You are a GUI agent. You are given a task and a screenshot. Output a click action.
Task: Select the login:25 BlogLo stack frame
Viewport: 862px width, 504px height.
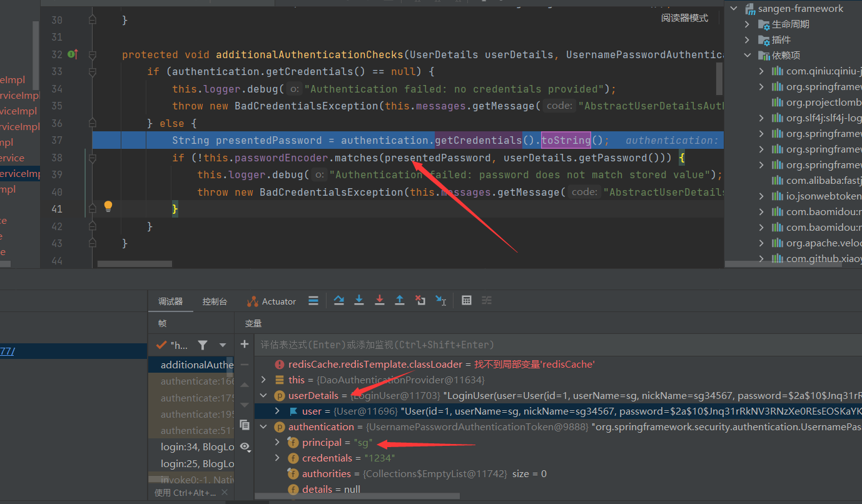click(x=191, y=463)
